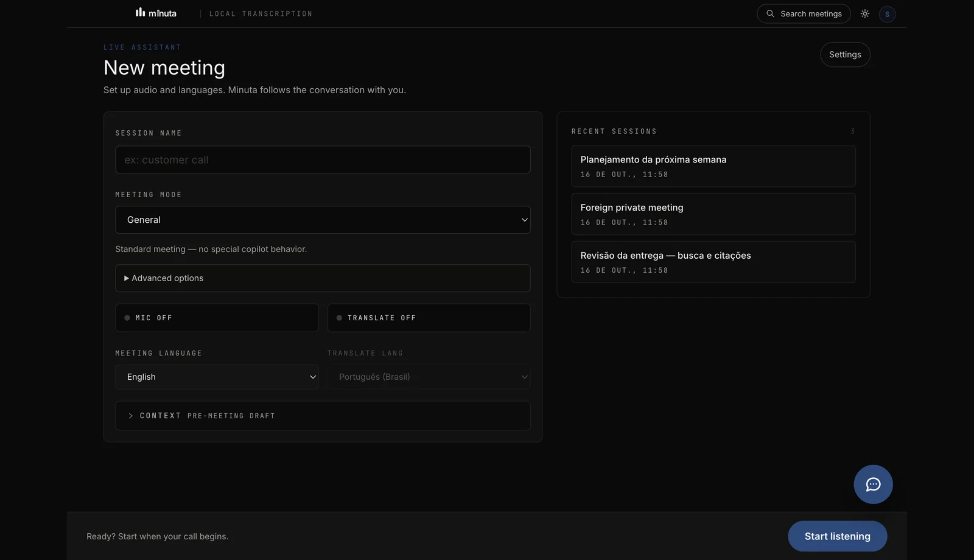Click the search magnifier icon

[x=770, y=13]
